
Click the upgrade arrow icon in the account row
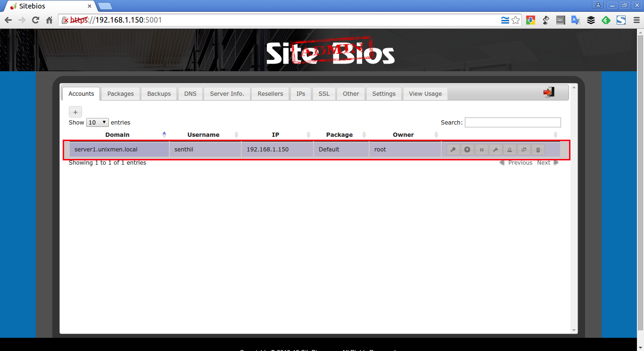(467, 150)
